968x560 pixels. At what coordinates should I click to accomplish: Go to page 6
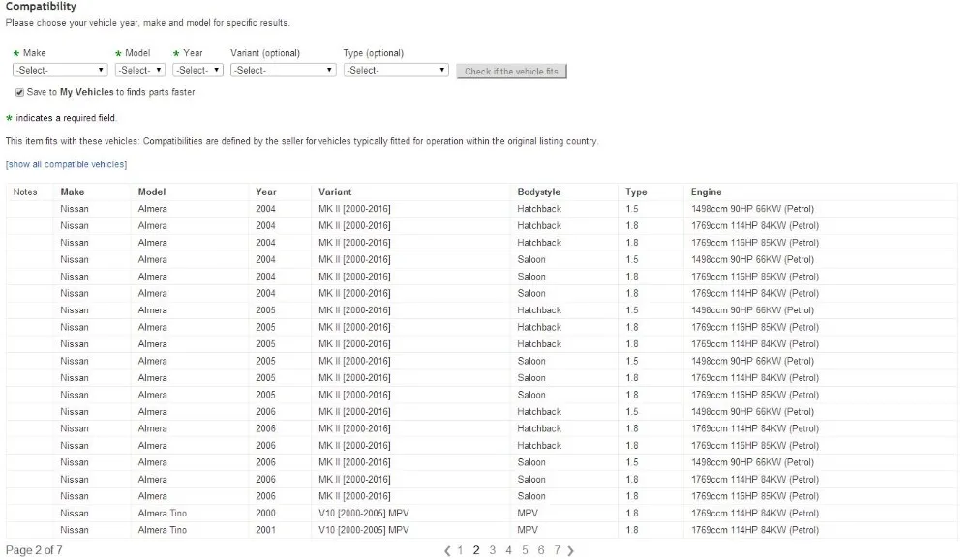pyautogui.click(x=541, y=550)
